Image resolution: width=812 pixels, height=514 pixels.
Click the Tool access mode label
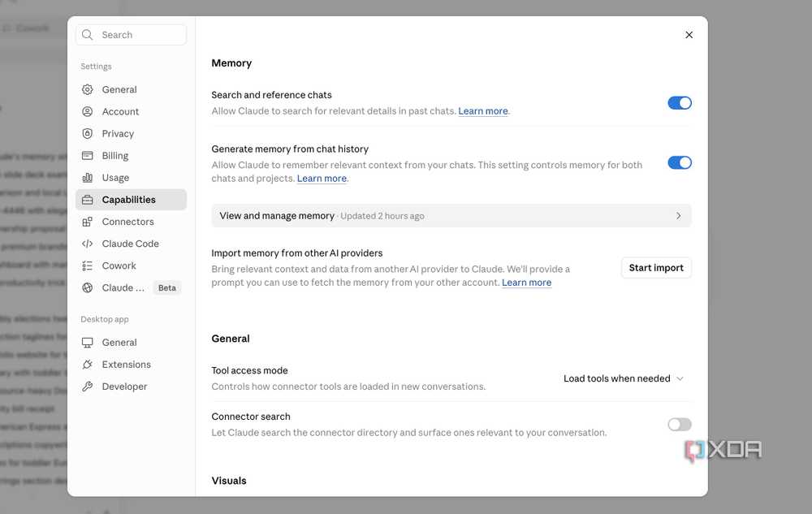pyautogui.click(x=249, y=370)
